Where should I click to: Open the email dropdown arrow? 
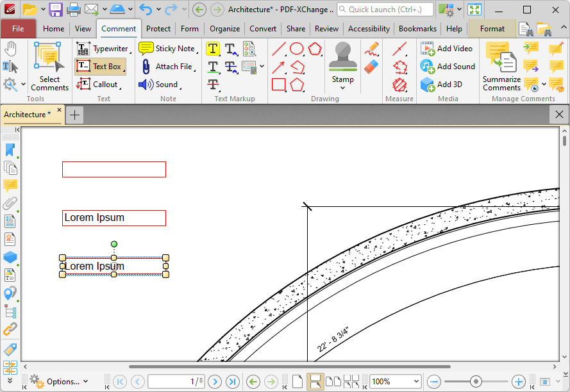[105, 10]
